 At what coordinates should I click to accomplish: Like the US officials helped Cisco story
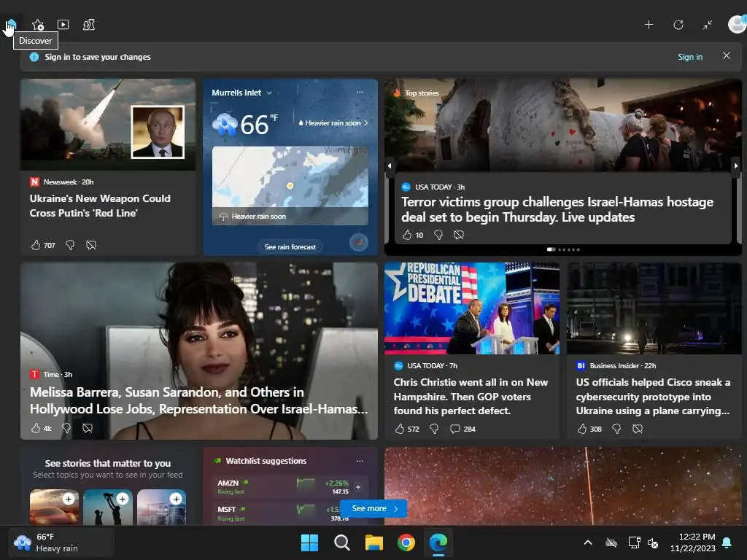582,429
